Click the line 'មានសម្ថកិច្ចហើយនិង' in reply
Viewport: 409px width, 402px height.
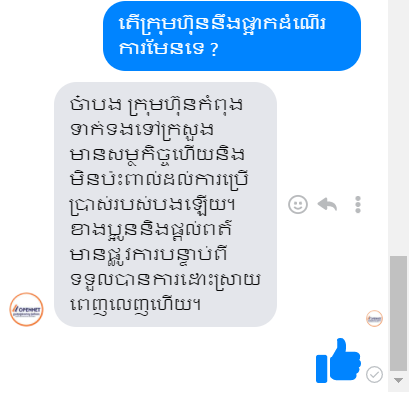click(x=157, y=155)
